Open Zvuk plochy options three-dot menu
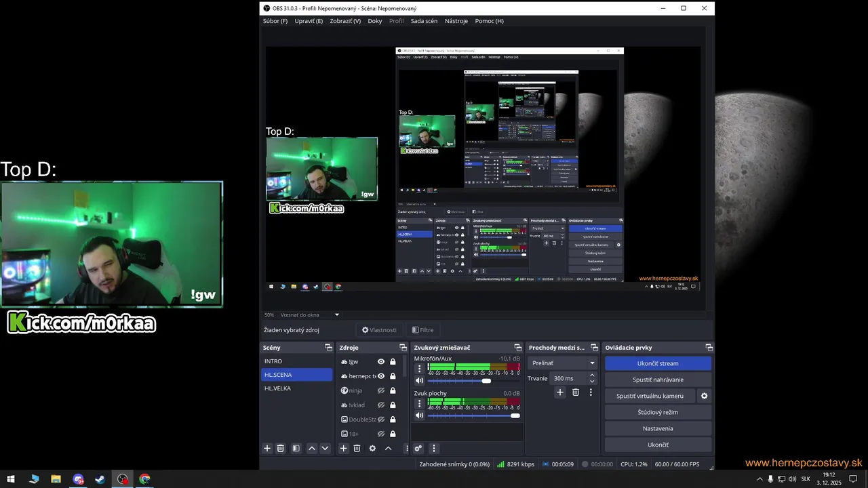 coord(419,403)
